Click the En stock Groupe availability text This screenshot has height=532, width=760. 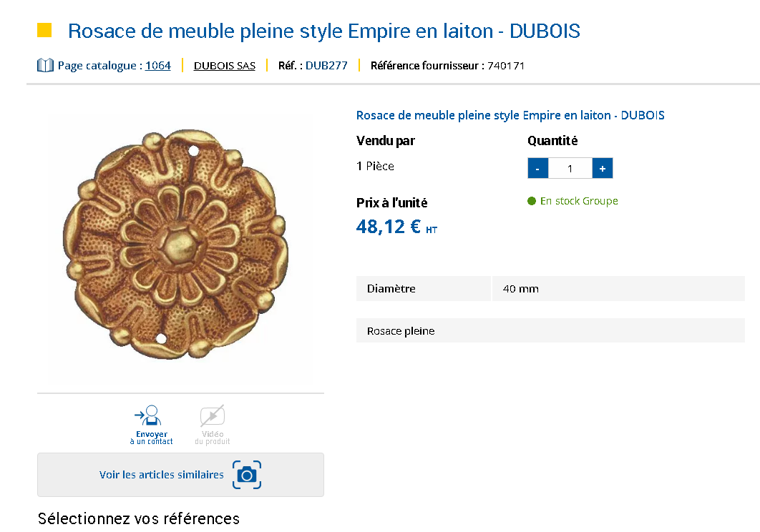(579, 201)
